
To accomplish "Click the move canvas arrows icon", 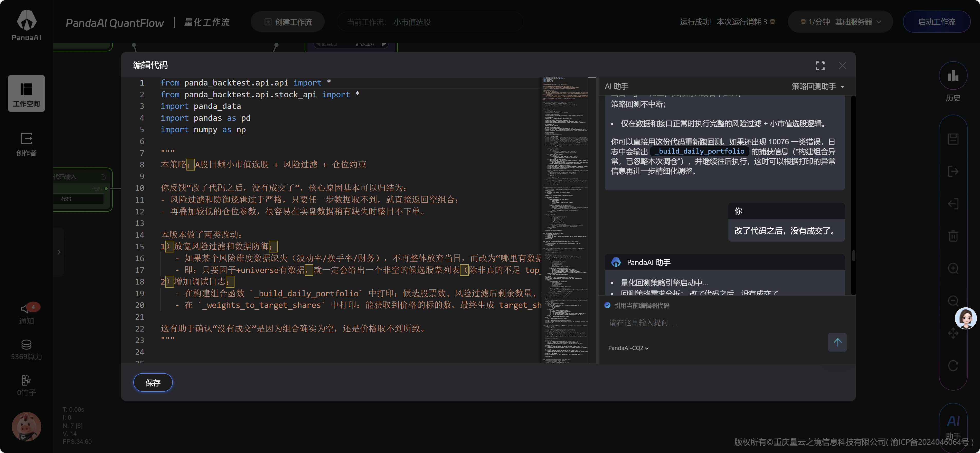I will click(953, 333).
